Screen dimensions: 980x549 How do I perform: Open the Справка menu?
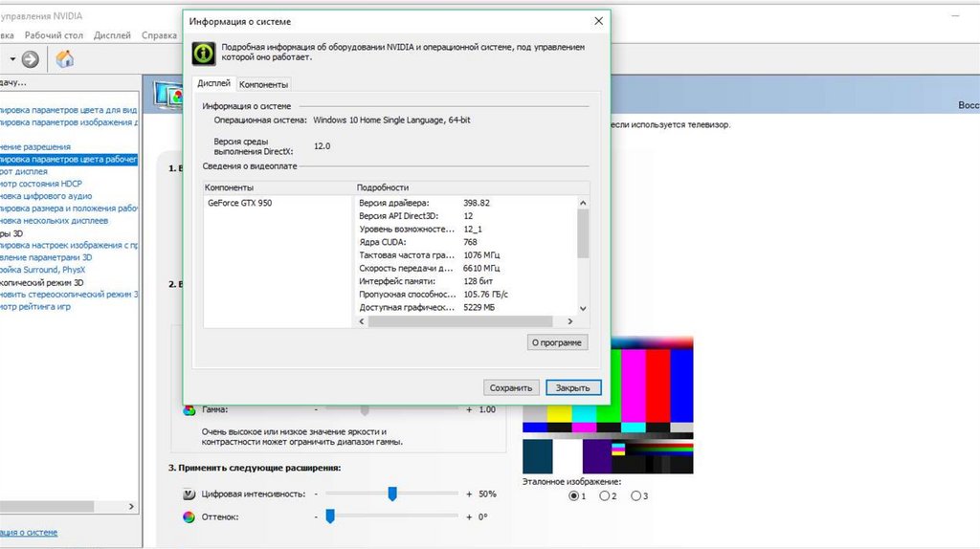point(159,35)
